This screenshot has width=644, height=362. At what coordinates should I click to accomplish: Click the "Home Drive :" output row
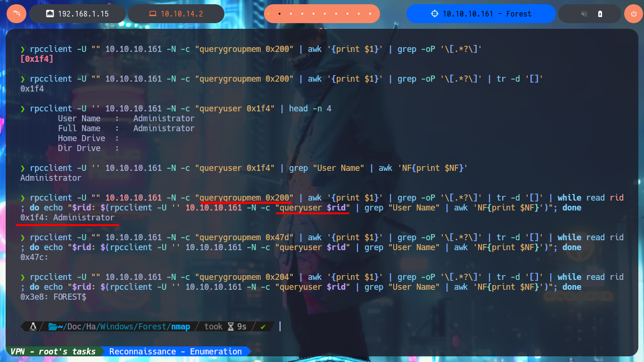point(88,138)
